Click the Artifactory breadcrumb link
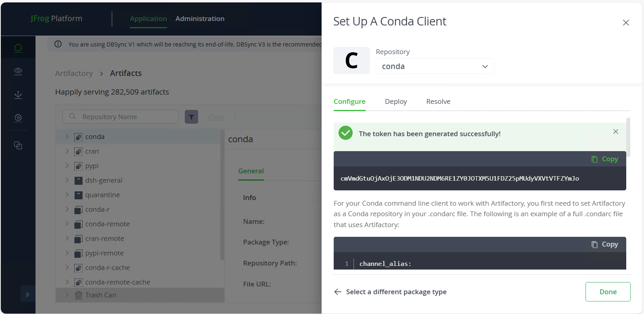The image size is (644, 314). [74, 73]
